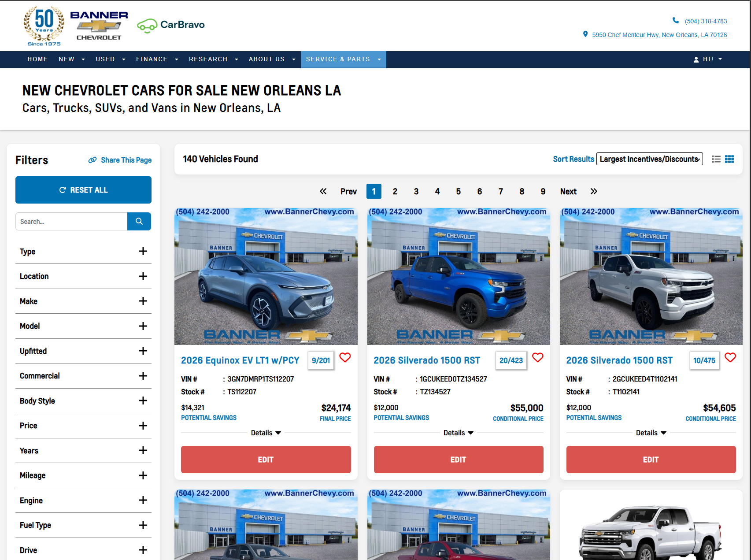Open the Equinox EV vehicle photo

[266, 276]
